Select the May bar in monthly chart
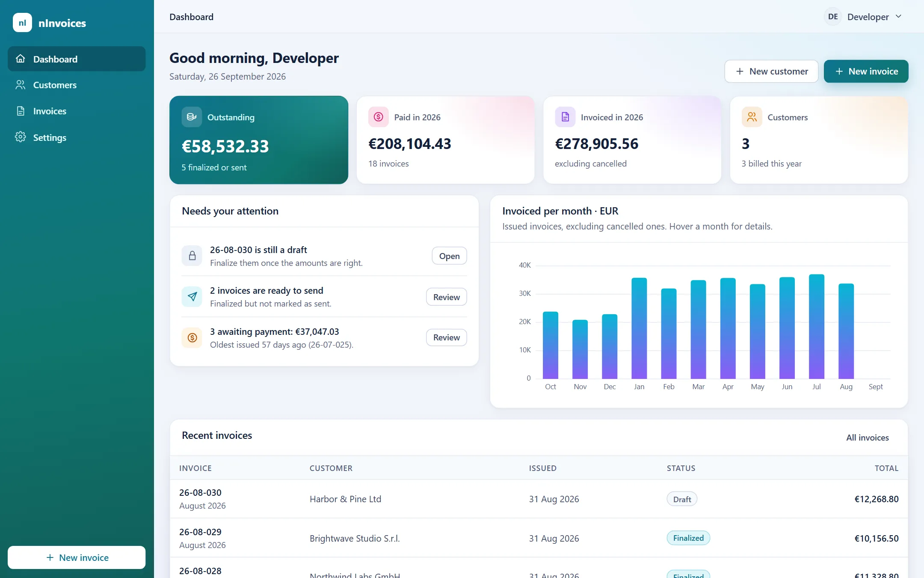This screenshot has height=578, width=924. [758, 331]
